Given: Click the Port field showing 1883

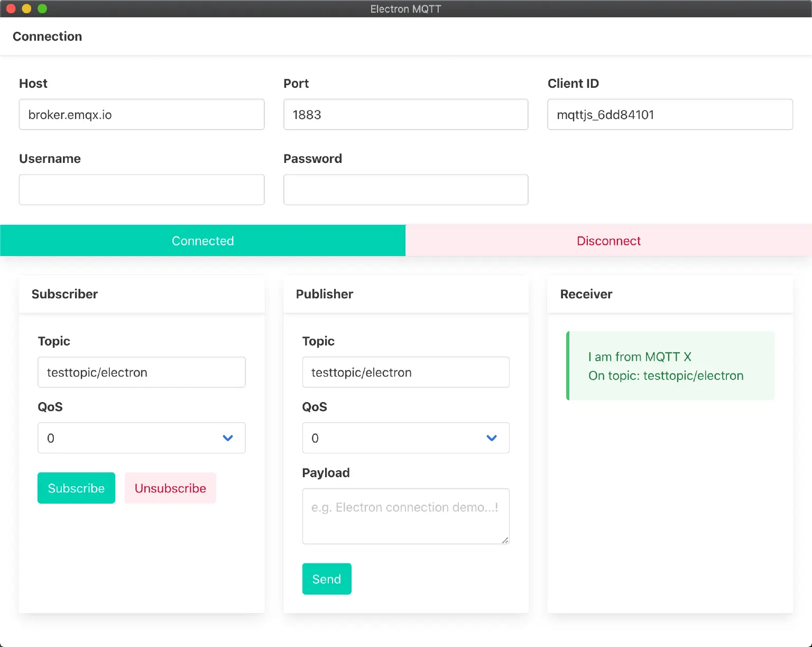Looking at the screenshot, I should click(405, 114).
